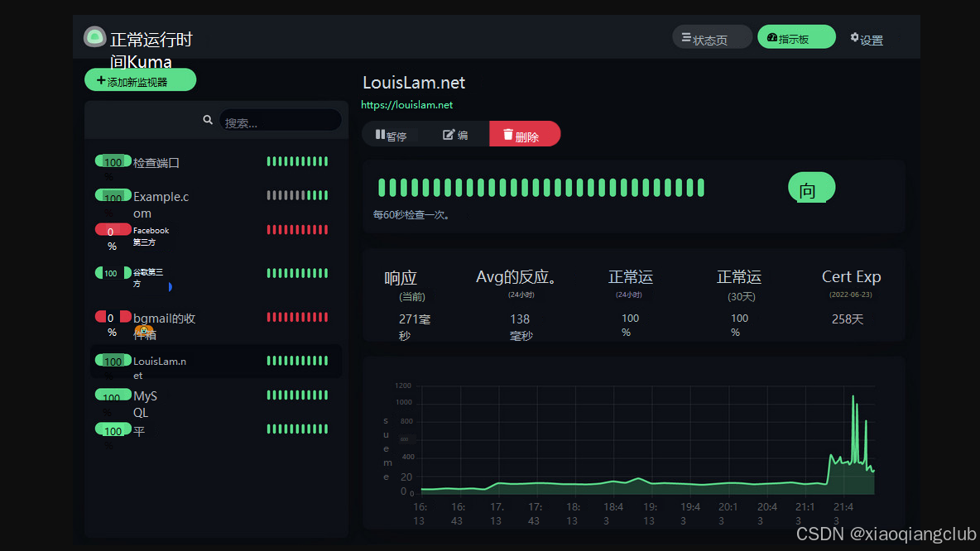Click the search magnifier icon
Screen dimensions: 980x551
click(x=208, y=120)
